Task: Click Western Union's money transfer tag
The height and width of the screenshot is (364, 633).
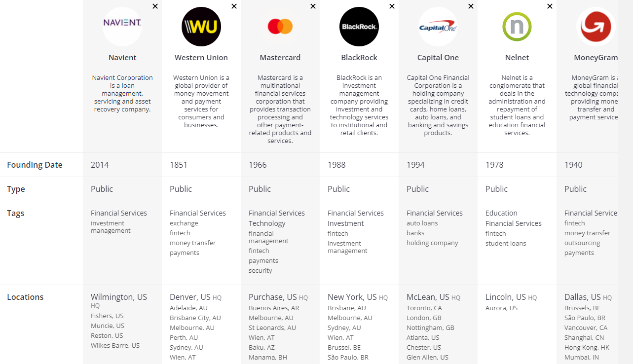Action: tap(192, 243)
